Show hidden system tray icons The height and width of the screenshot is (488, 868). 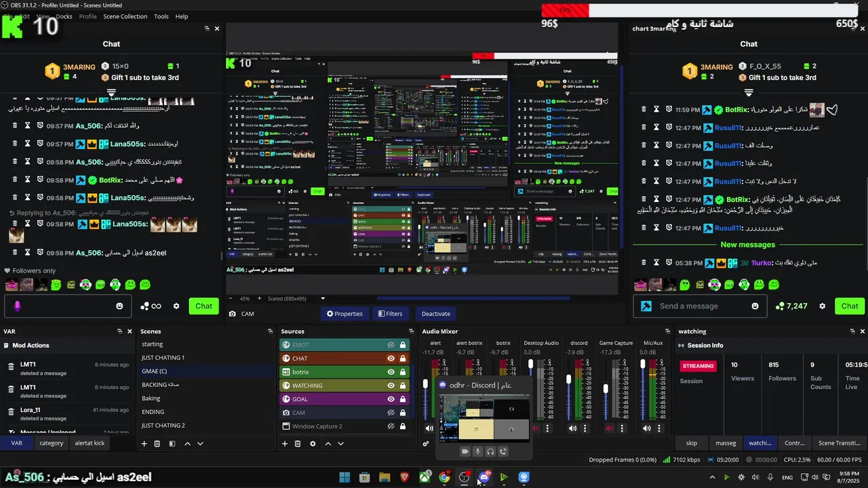click(712, 477)
